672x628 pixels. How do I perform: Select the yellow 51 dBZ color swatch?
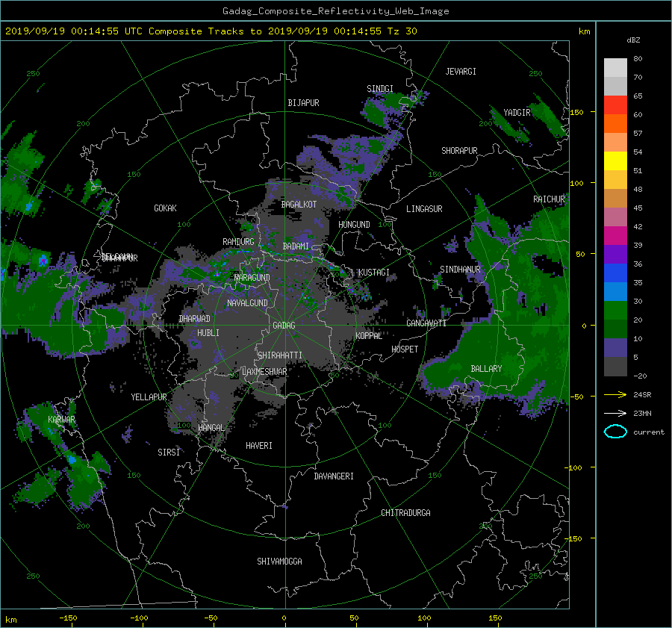pyautogui.click(x=615, y=161)
